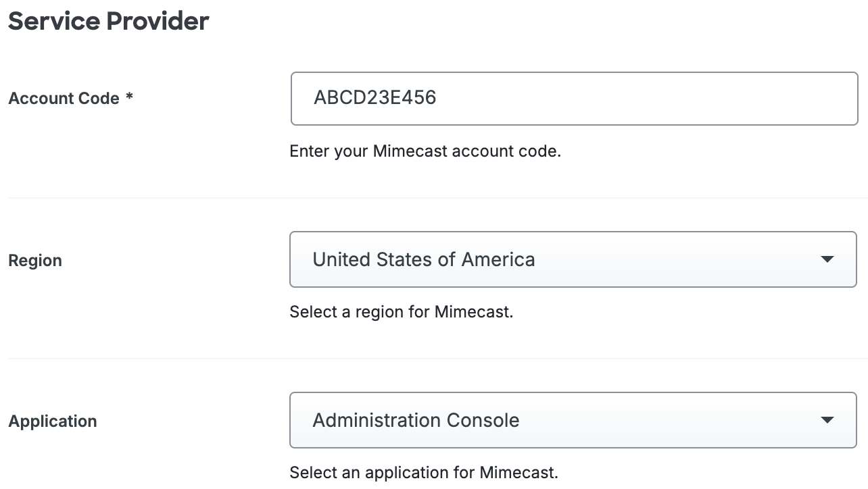Click the Application dropdown arrow icon

(x=828, y=420)
